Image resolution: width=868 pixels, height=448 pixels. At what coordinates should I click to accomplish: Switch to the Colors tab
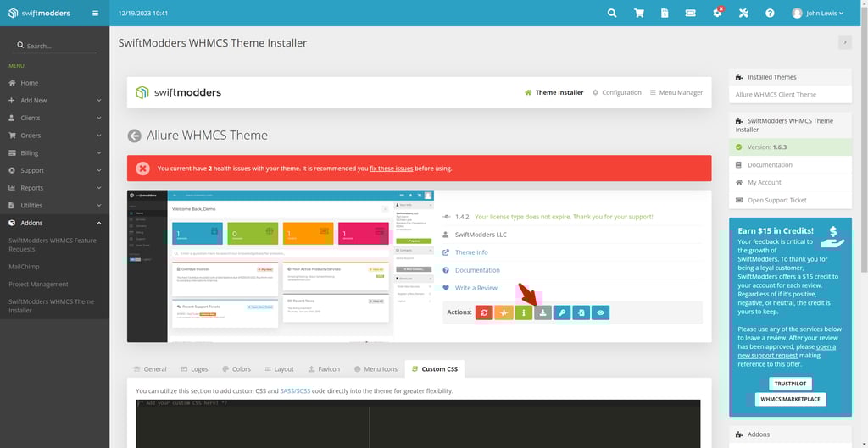(236, 369)
